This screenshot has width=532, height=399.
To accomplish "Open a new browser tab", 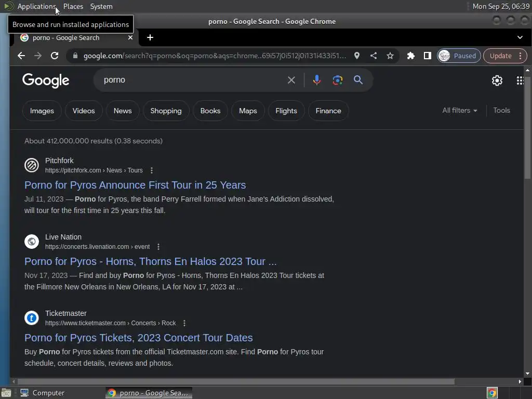I will pyautogui.click(x=150, y=37).
